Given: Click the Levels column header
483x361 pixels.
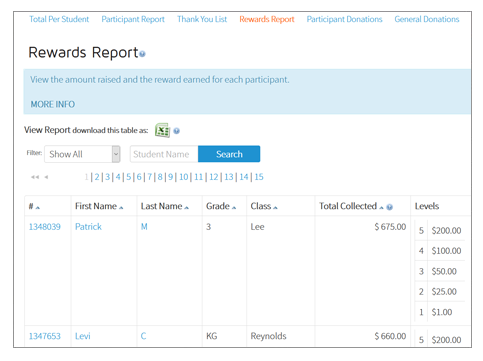Looking at the screenshot, I should coord(427,206).
